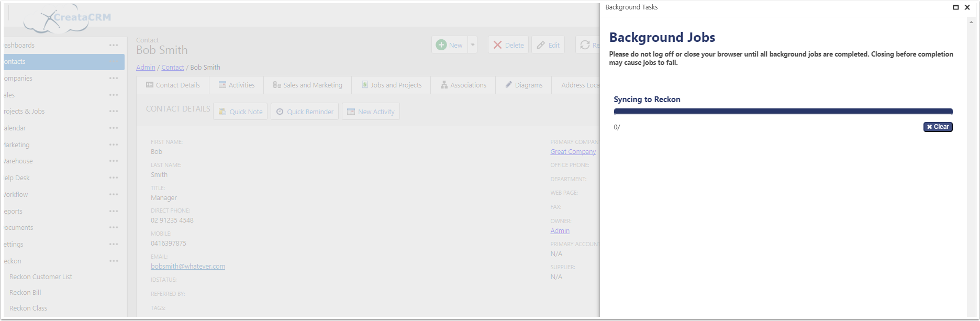Switch to the Activities tab

(x=237, y=85)
